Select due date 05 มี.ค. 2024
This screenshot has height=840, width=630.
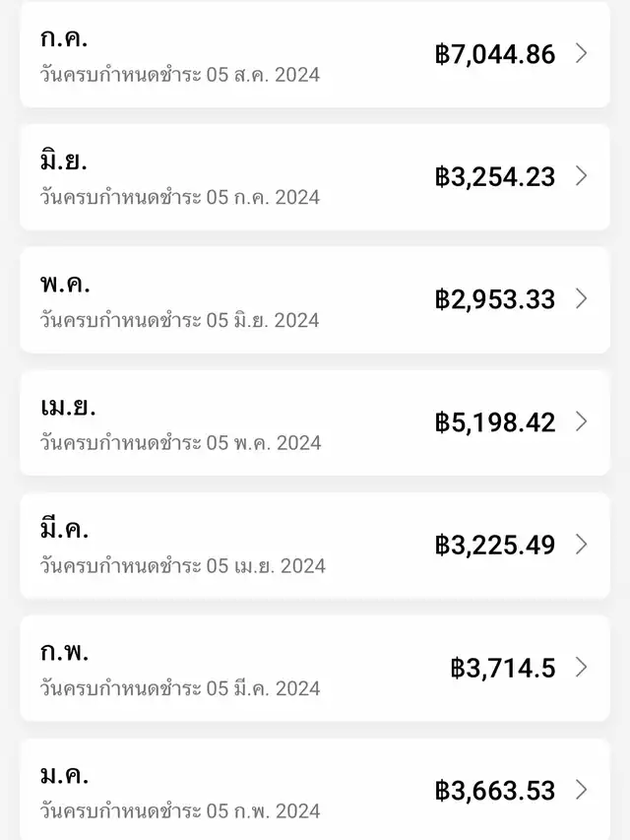179,688
